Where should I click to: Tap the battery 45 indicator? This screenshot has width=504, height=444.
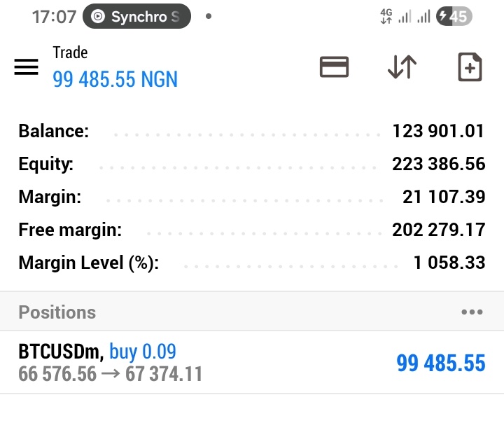(454, 16)
